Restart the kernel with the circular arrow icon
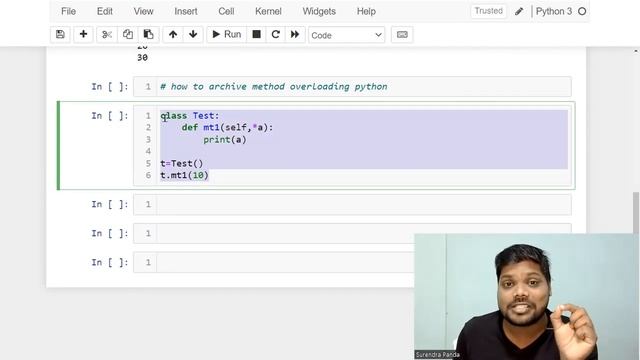 click(x=276, y=35)
